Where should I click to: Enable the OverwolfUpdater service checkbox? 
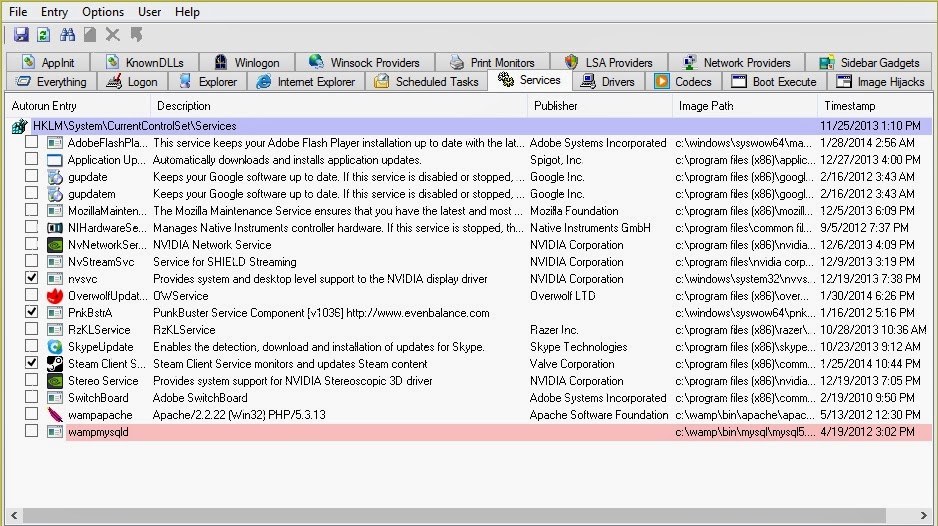click(32, 295)
